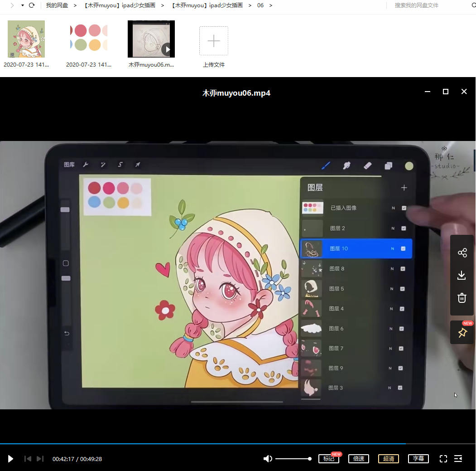Mute the video using the speaker icon

pyautogui.click(x=268, y=459)
